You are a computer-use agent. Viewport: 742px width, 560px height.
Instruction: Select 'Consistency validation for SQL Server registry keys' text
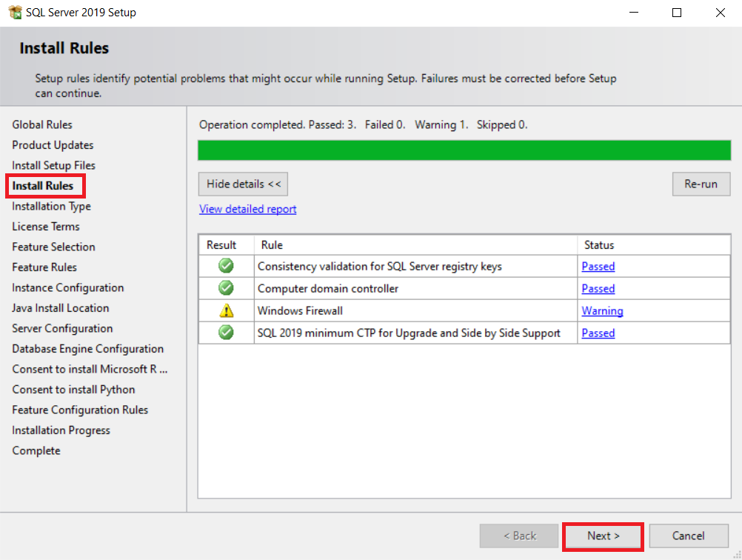point(380,266)
